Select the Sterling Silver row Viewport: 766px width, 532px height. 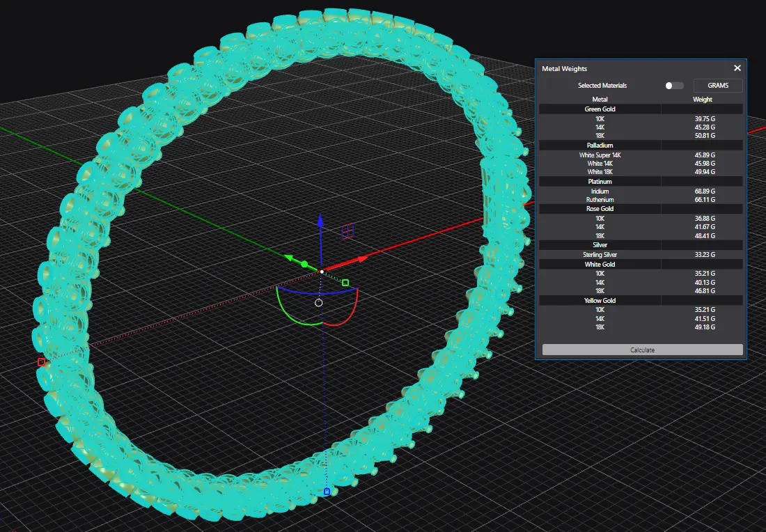[641, 255]
